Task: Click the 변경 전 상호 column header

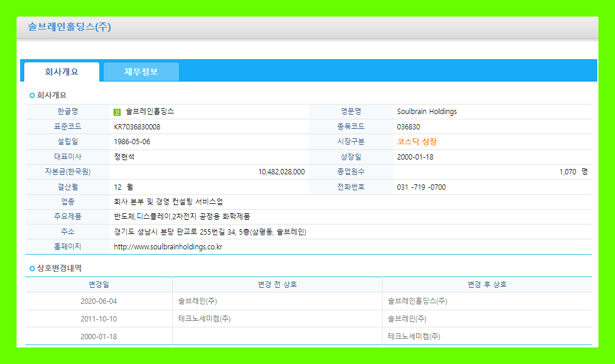Action: [277, 284]
